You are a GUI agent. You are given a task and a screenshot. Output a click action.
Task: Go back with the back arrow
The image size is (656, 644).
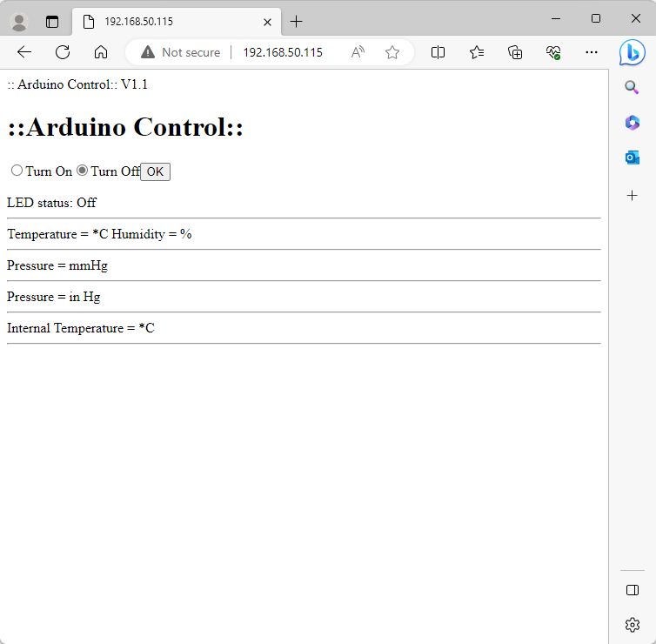(24, 52)
